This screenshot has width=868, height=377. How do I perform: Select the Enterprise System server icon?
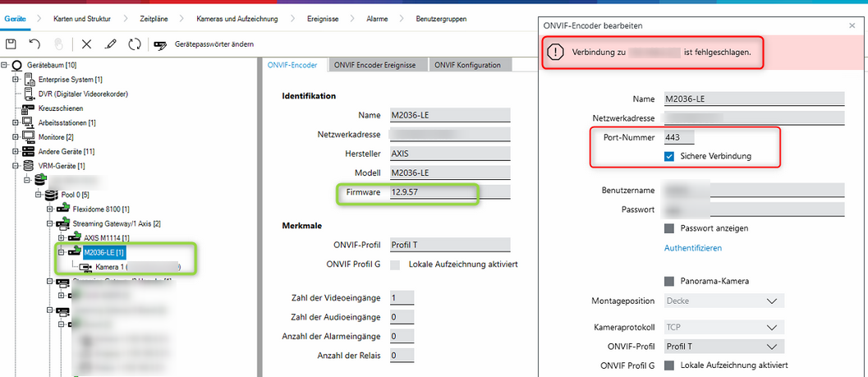[30, 80]
